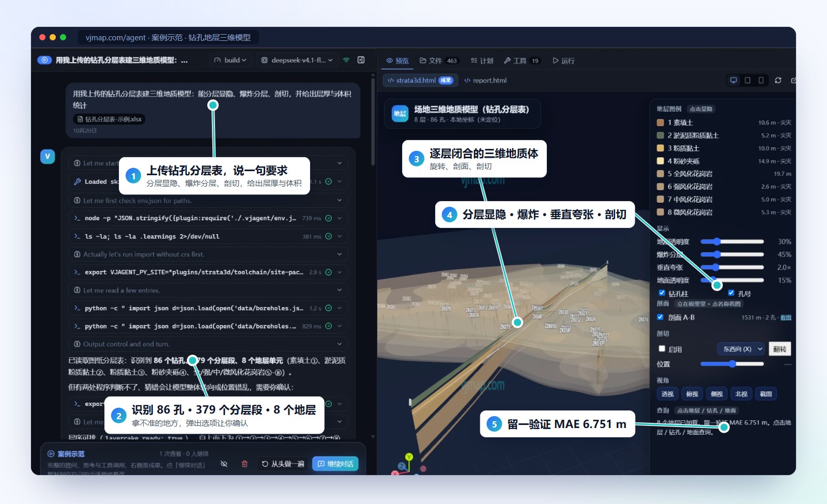Switch to the 预览 tab
This screenshot has width=827, height=504.
tap(397, 60)
